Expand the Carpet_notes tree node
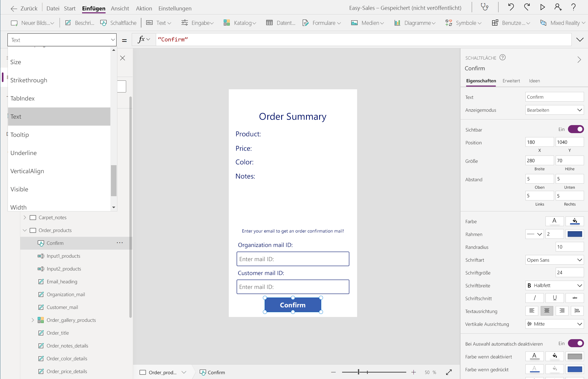 coord(25,218)
